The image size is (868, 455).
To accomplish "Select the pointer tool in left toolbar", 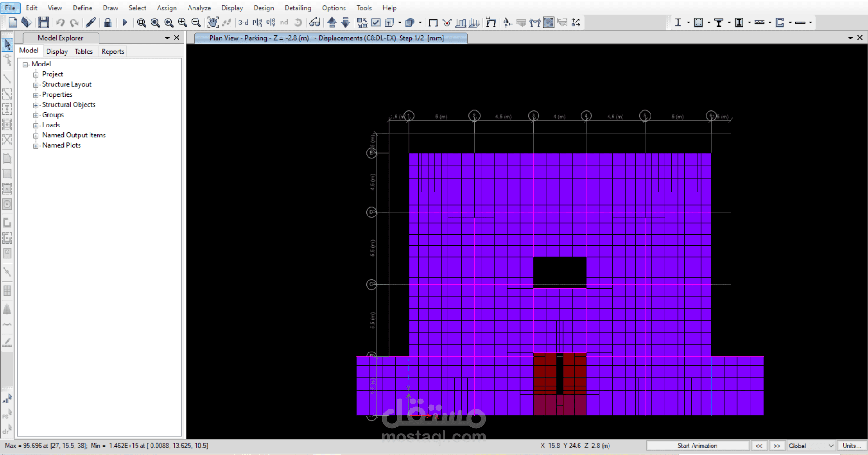I will coord(7,44).
